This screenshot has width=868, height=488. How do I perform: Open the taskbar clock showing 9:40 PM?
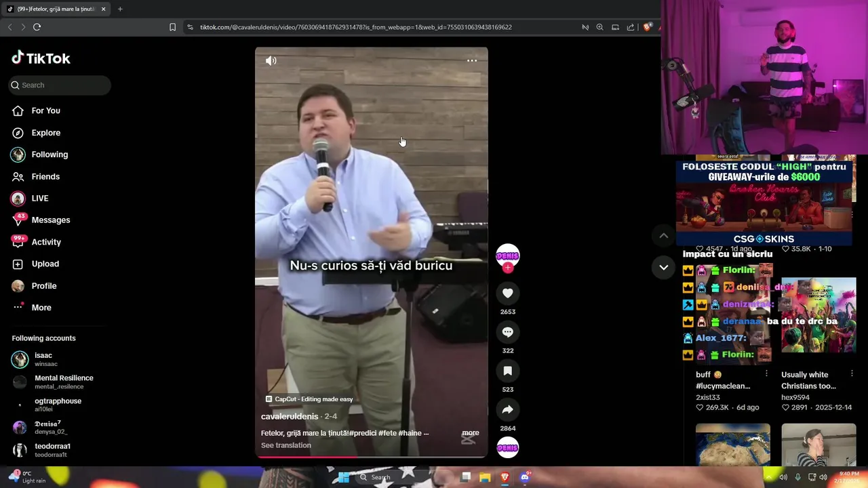pyautogui.click(x=849, y=477)
